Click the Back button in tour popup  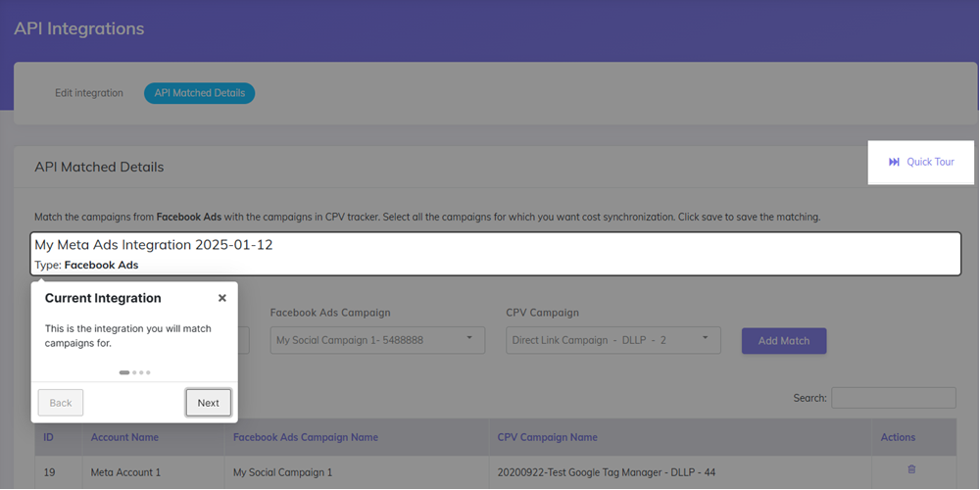61,403
